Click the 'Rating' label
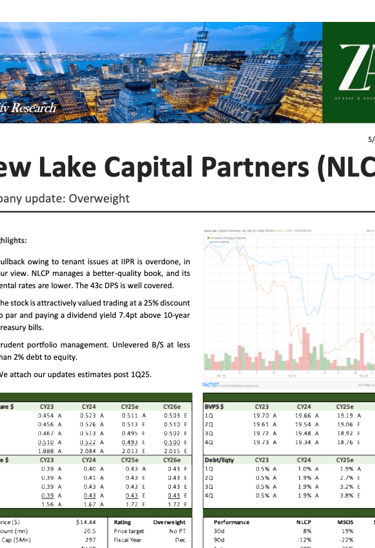Screen dimensions: 375x548 point(122,522)
